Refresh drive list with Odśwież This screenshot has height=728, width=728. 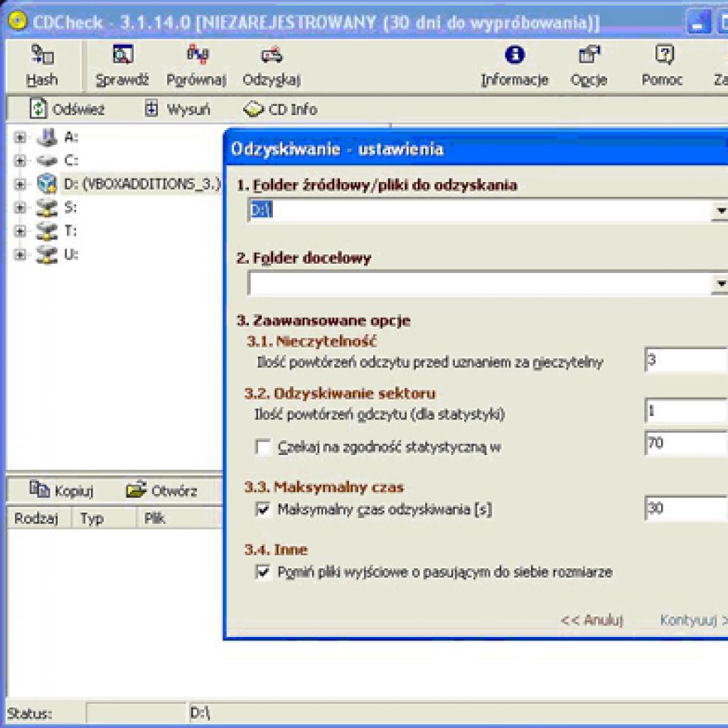pos(67,109)
